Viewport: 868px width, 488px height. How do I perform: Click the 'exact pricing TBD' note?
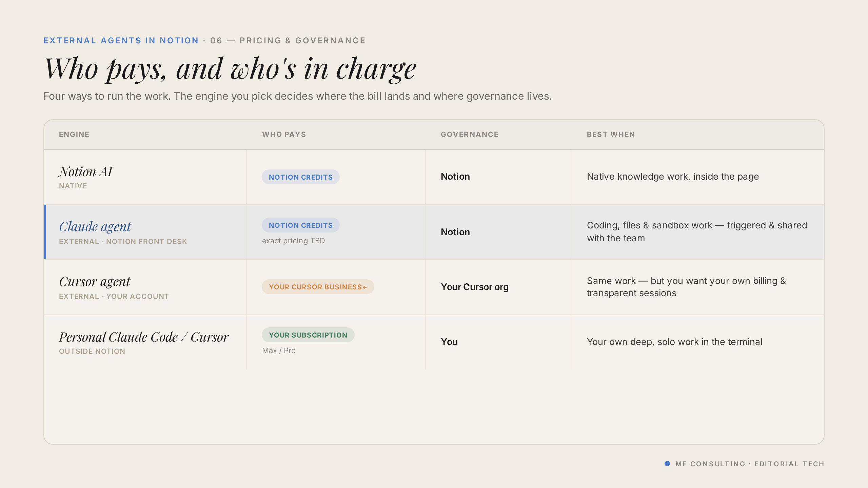294,241
